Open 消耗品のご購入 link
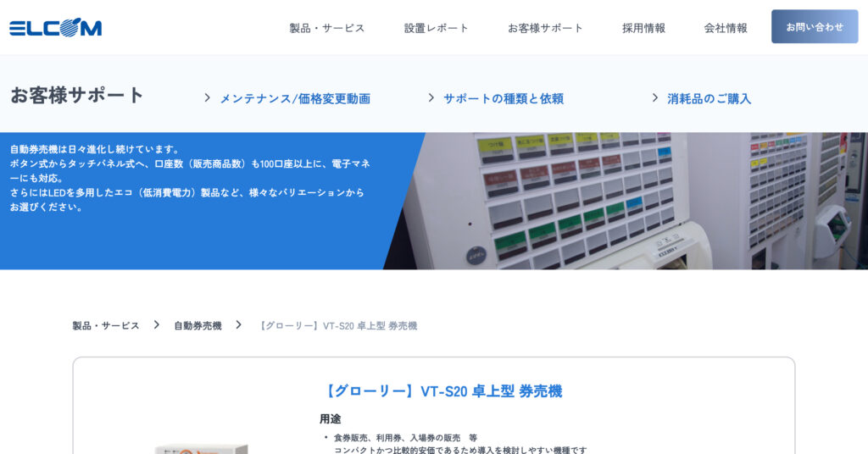 click(x=709, y=98)
